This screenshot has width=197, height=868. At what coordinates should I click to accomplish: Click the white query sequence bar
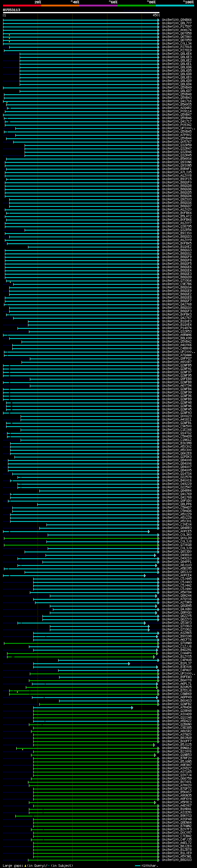[x=81, y=13]
